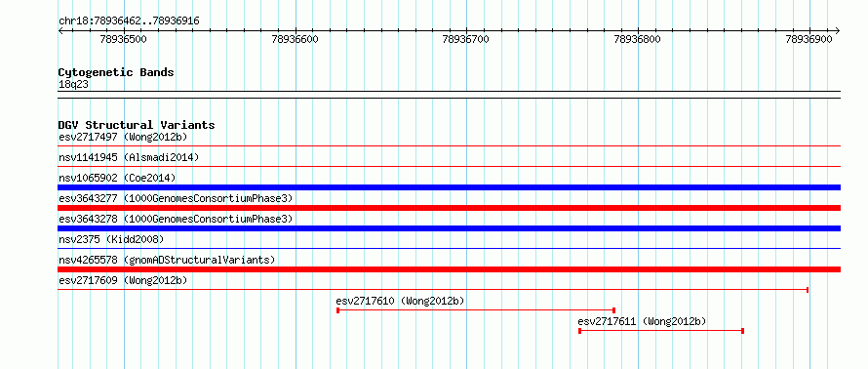Click the right end cap of esv2717611
The image size is (868, 369).
click(x=742, y=331)
